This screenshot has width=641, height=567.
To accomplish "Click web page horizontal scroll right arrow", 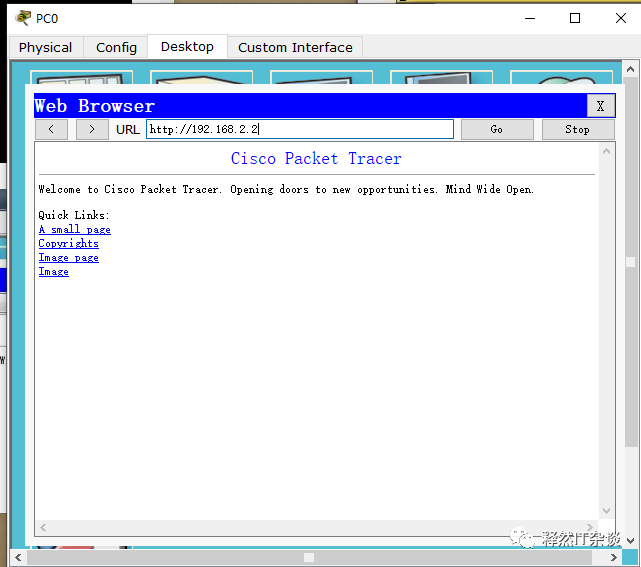I will point(589,527).
